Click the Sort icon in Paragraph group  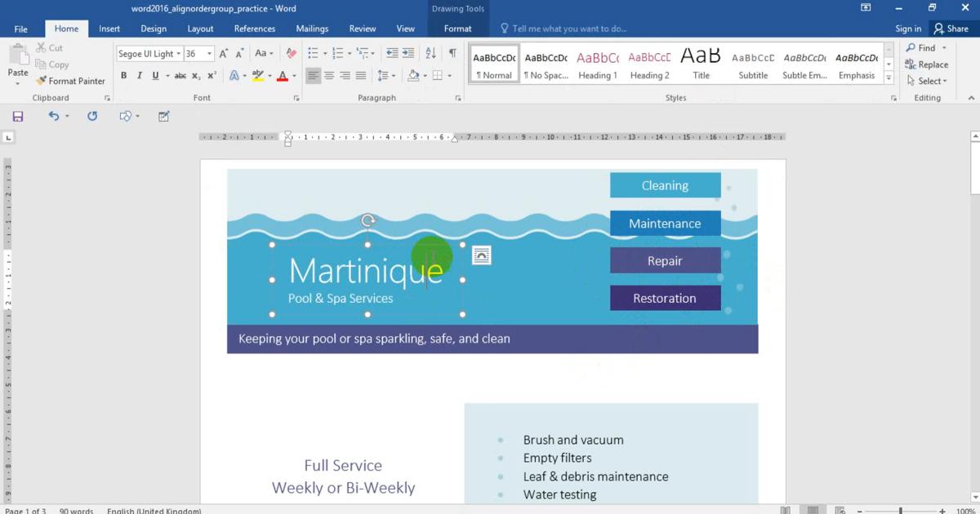[x=430, y=54]
